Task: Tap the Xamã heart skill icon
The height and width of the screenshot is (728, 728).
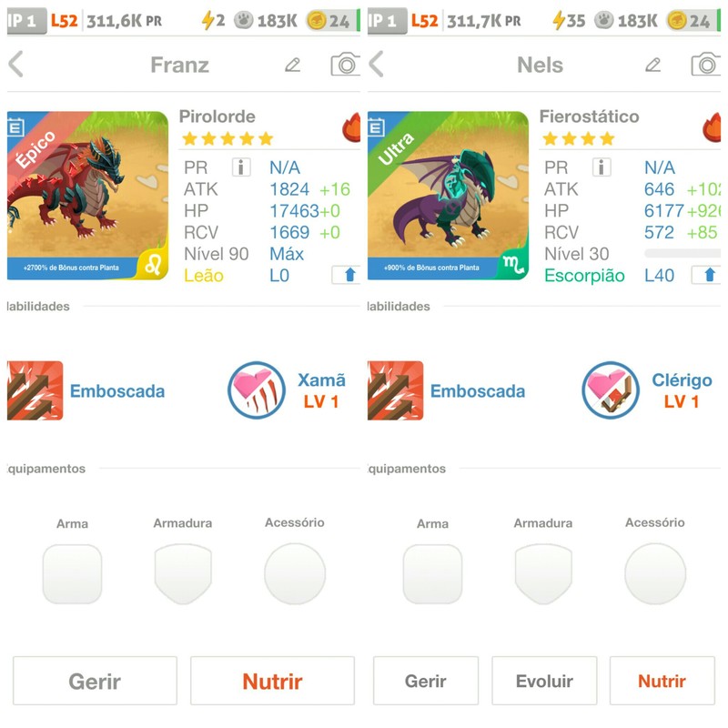Action: coord(257,390)
